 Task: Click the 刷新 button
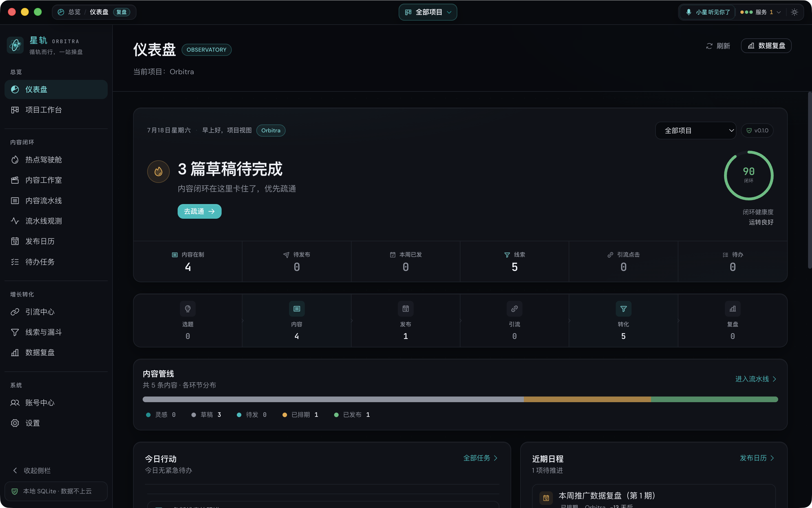tap(718, 46)
